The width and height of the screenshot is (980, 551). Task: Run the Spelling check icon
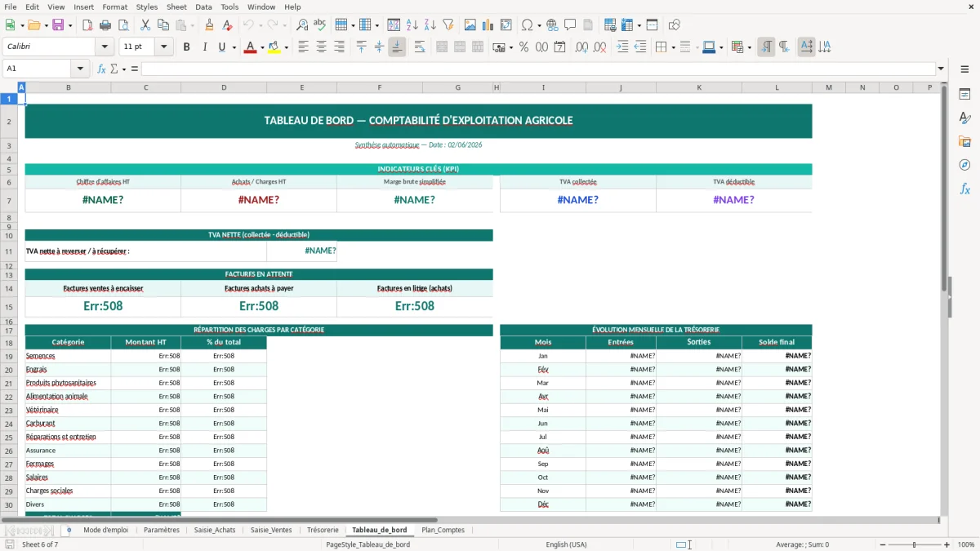[x=320, y=25]
